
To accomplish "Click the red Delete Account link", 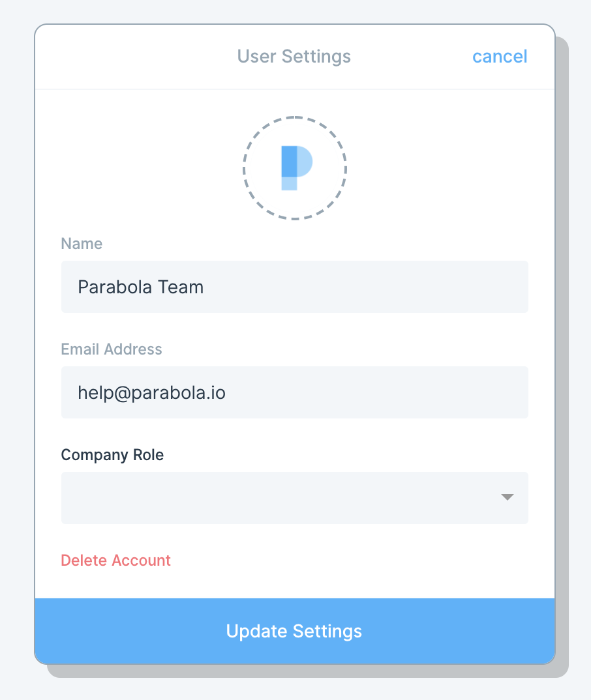I will click(x=115, y=561).
